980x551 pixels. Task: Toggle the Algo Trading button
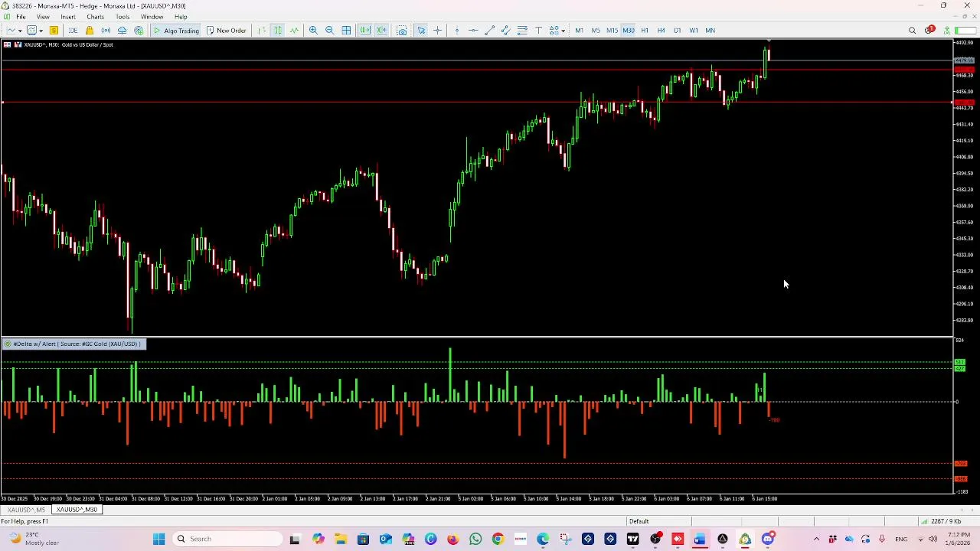coord(176,31)
